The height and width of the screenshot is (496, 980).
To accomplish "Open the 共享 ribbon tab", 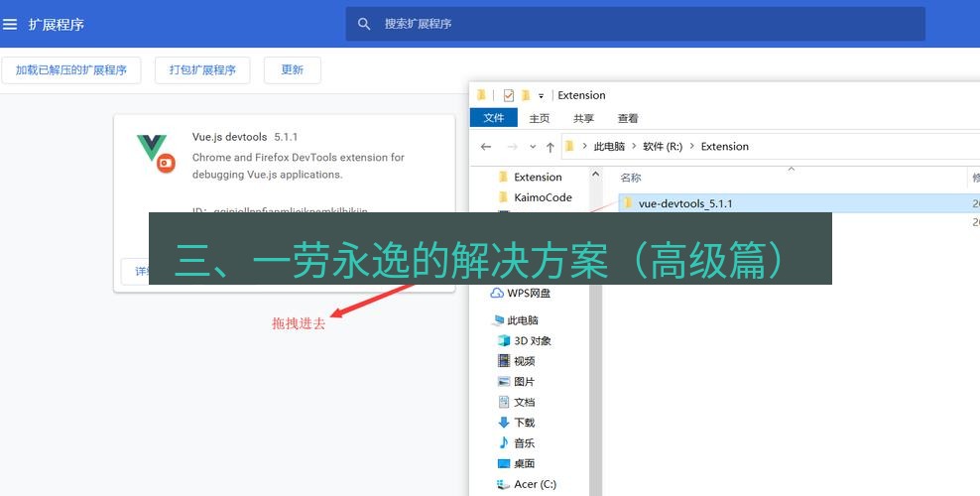I will pos(584,118).
